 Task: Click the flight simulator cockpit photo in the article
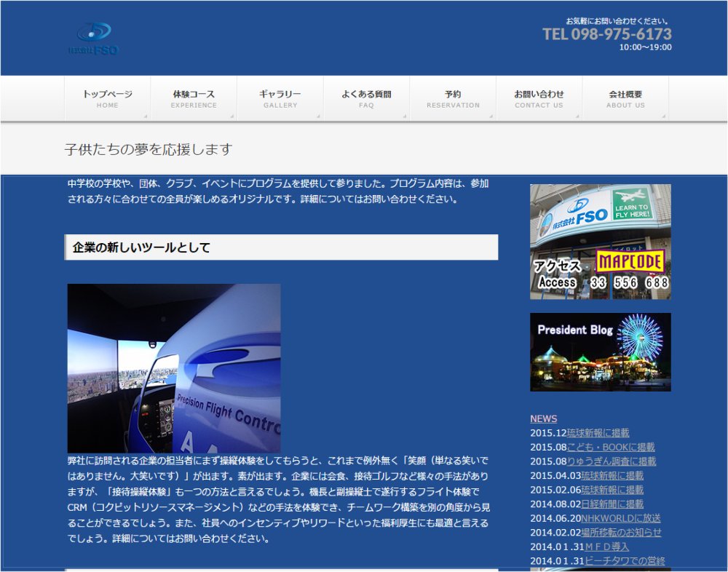pos(175,368)
